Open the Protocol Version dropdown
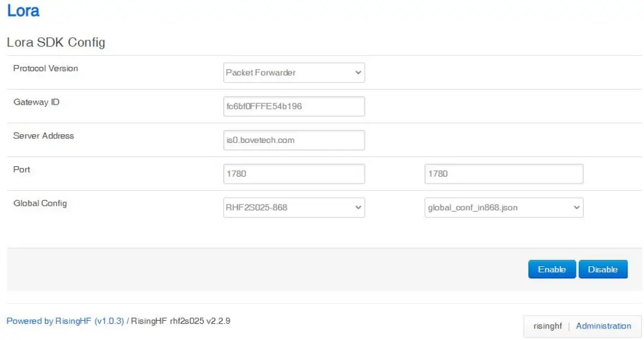The width and height of the screenshot is (644, 340). click(294, 72)
